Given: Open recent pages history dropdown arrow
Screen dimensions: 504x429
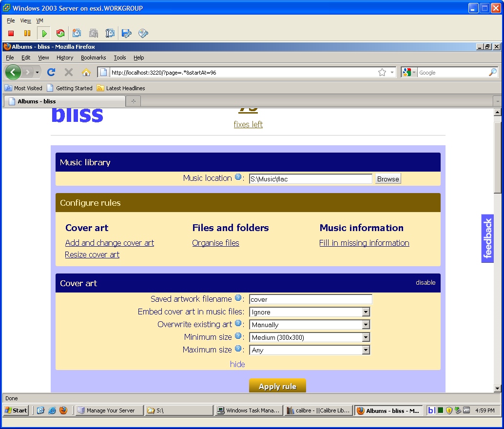Looking at the screenshot, I should click(37, 72).
